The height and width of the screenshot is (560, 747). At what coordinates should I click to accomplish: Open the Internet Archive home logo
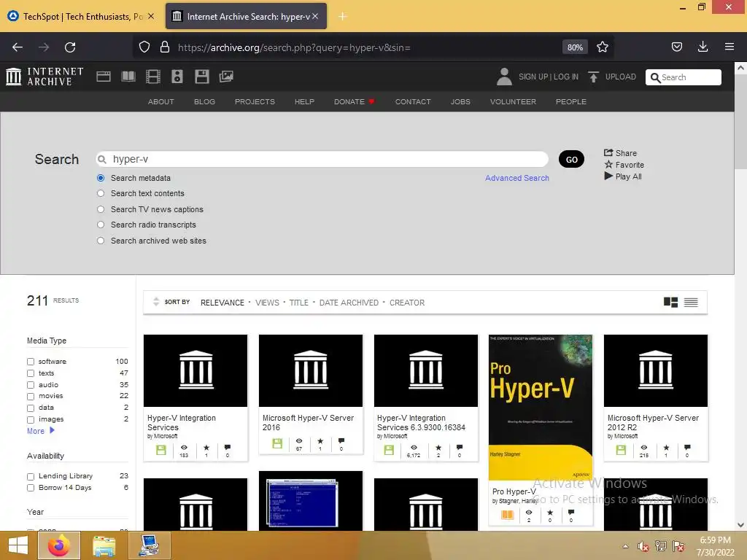click(x=44, y=76)
